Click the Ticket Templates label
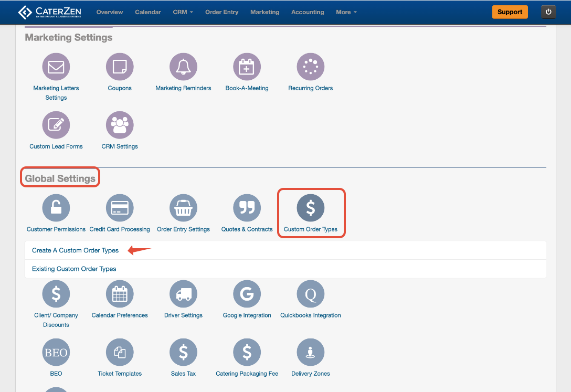 point(120,374)
